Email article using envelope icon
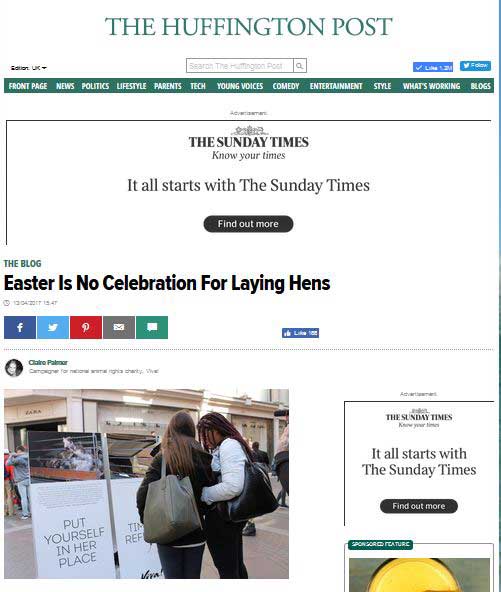This screenshot has height=592, width=501. click(119, 327)
